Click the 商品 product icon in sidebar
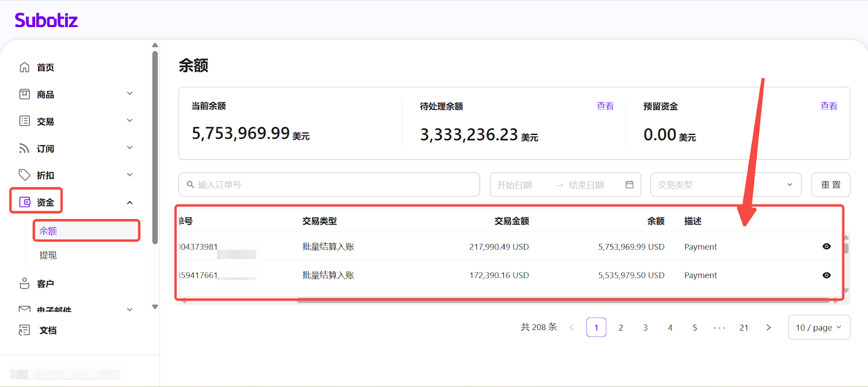 click(24, 94)
